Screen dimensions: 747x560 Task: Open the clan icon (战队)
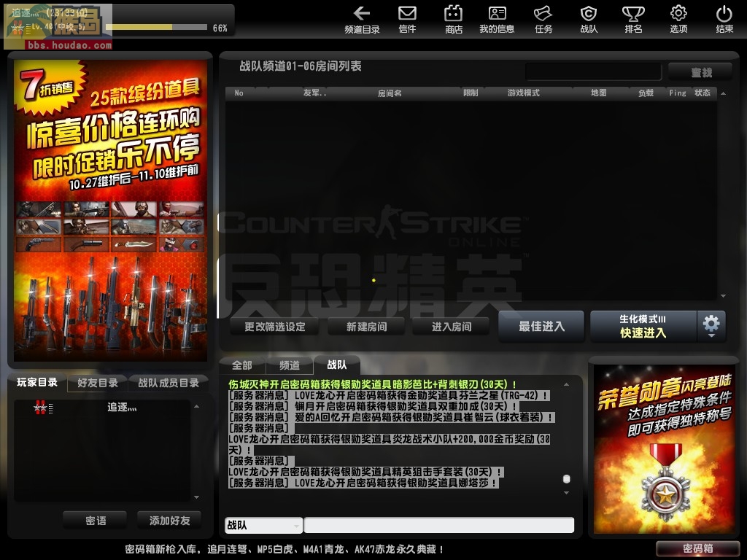(x=589, y=20)
